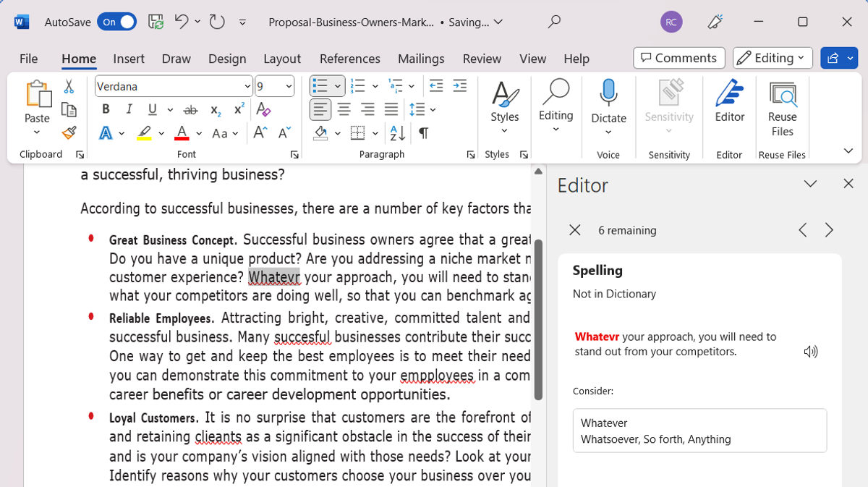This screenshot has width=868, height=487.
Task: Show paragraph marks
Action: [423, 133]
